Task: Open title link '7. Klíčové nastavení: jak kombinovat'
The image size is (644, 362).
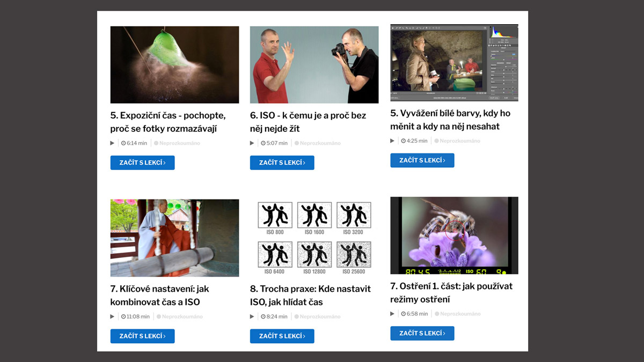Action: coord(159,295)
